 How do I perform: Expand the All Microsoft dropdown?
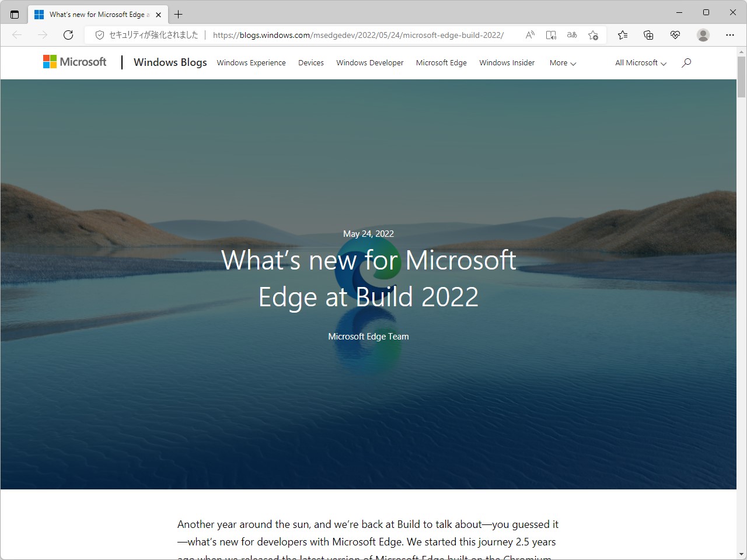point(640,62)
